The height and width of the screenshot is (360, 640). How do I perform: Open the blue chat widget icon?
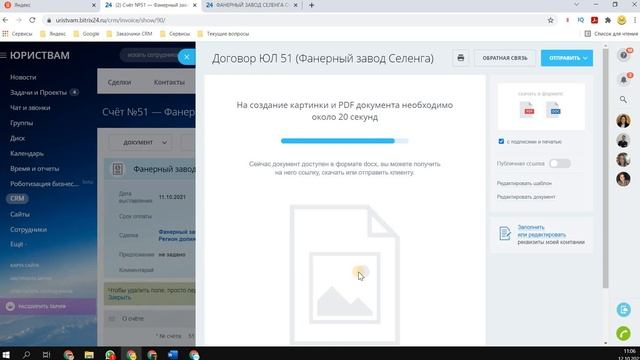[624, 310]
